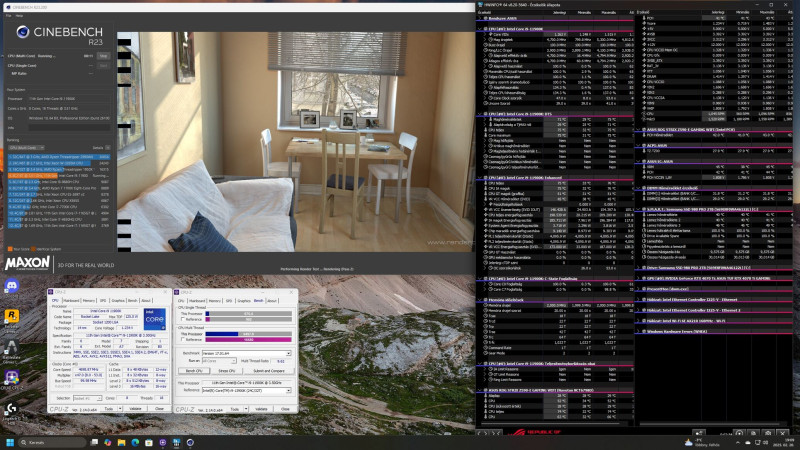The height and width of the screenshot is (450, 800).
Task: Switch to Memory tab in left CPU-Z
Action: point(89,301)
